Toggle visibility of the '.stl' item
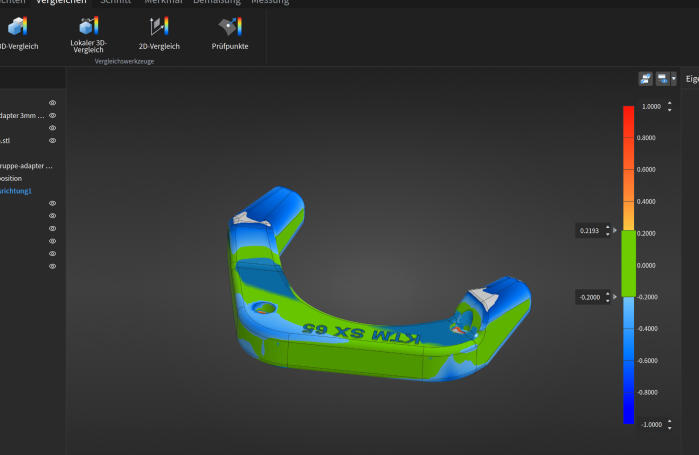 click(53, 140)
